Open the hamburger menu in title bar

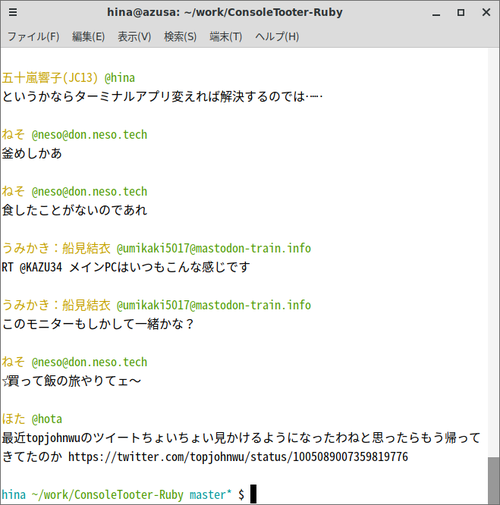click(13, 12)
